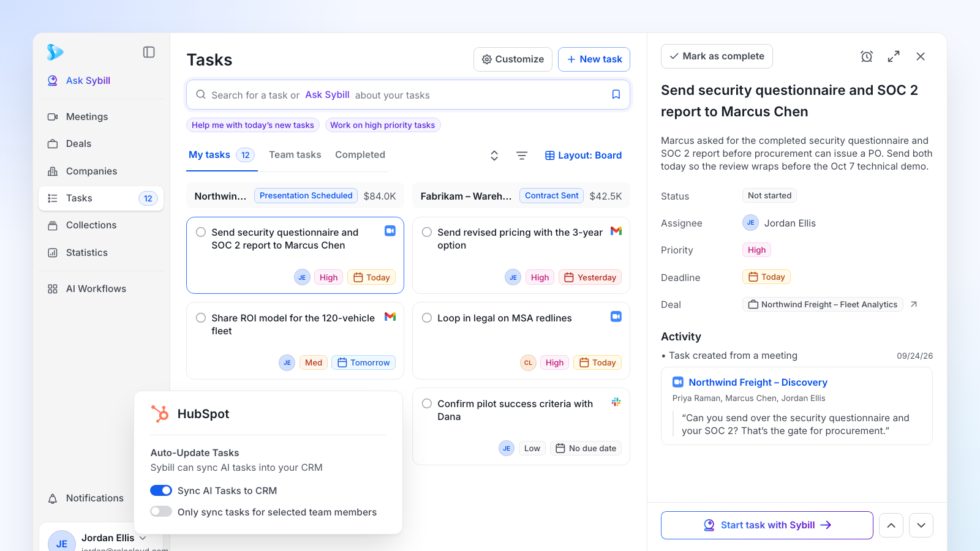Enable Only sync tasks for selected team members
This screenshot has height=551, width=980.
[161, 512]
